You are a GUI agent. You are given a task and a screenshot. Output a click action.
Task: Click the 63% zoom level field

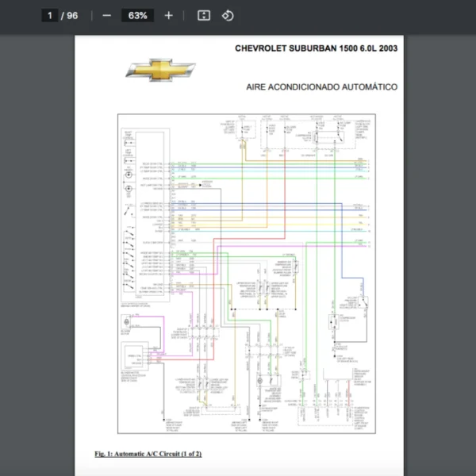137,16
